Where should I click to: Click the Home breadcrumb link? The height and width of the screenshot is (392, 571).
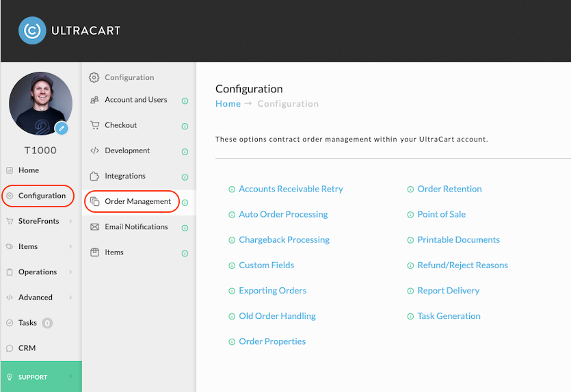(228, 104)
